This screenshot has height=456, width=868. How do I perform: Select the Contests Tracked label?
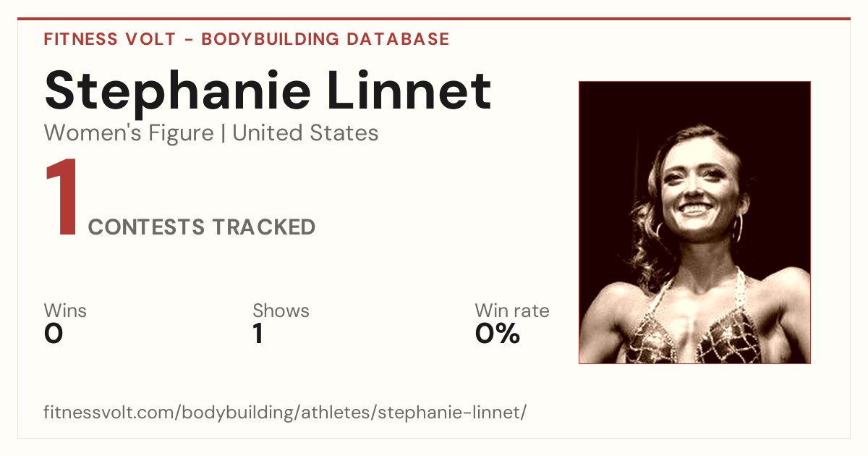point(202,227)
